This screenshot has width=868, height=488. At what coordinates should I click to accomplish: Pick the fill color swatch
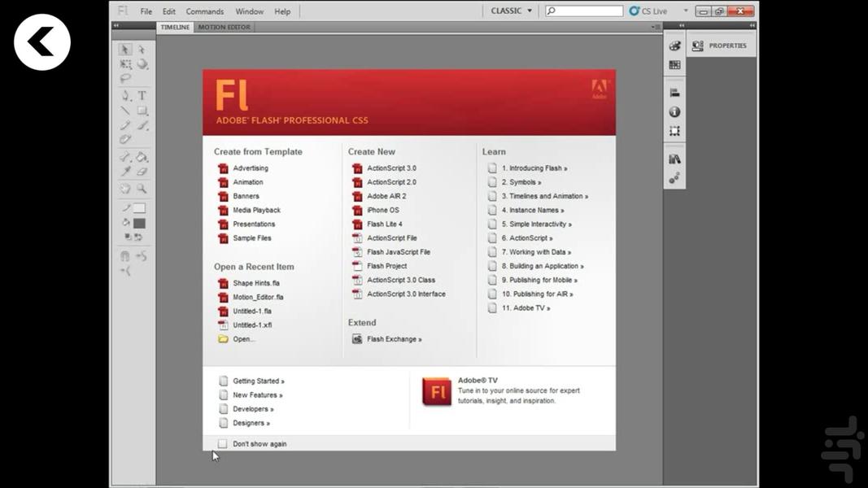pos(139,223)
